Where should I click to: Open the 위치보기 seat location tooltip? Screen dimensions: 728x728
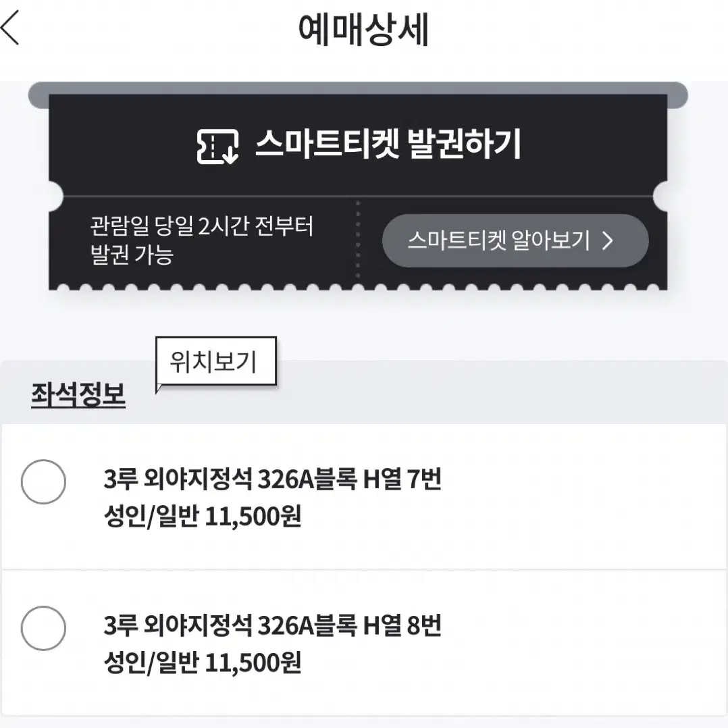(216, 361)
